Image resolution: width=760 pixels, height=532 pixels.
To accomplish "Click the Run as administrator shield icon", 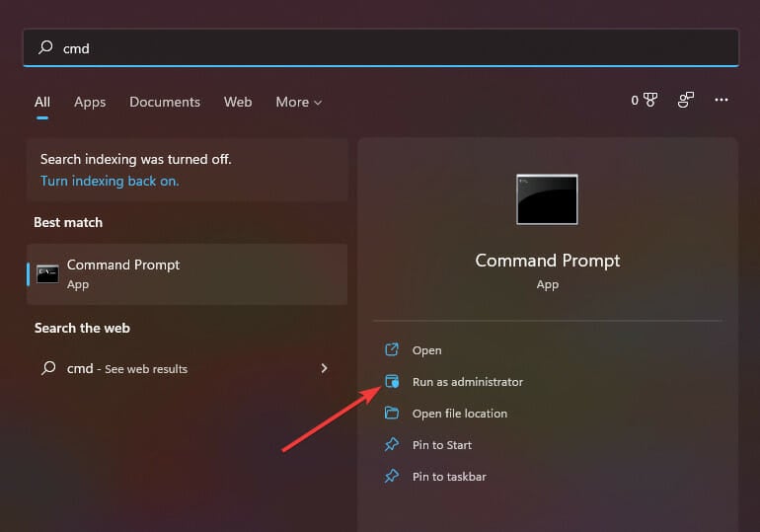I will pos(392,381).
